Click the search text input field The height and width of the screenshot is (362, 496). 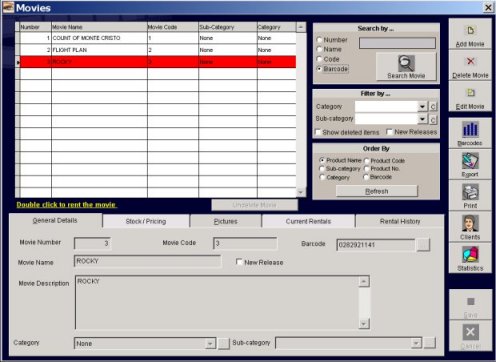pos(397,43)
